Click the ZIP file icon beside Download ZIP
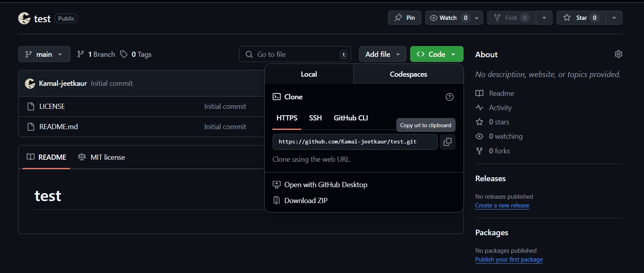The height and width of the screenshot is (273, 644). pos(276,201)
